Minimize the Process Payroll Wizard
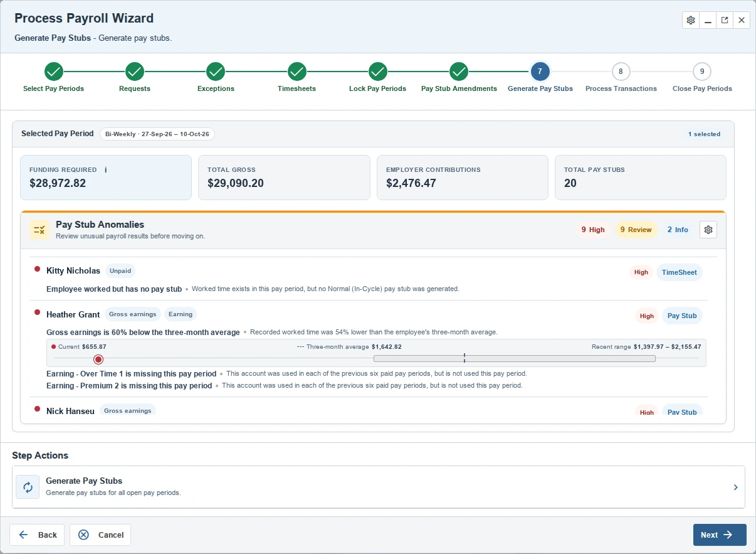 click(708, 20)
